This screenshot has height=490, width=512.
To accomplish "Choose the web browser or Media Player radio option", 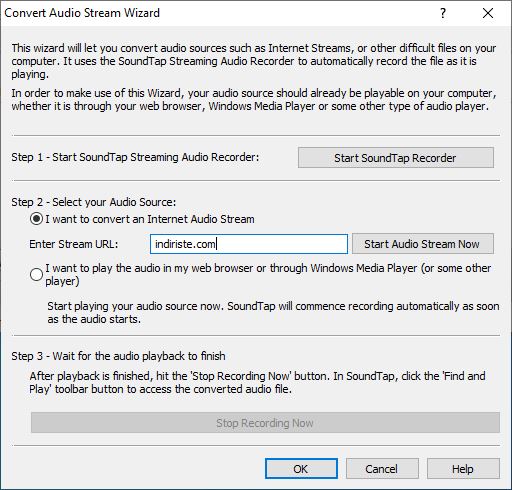I will coord(36,275).
